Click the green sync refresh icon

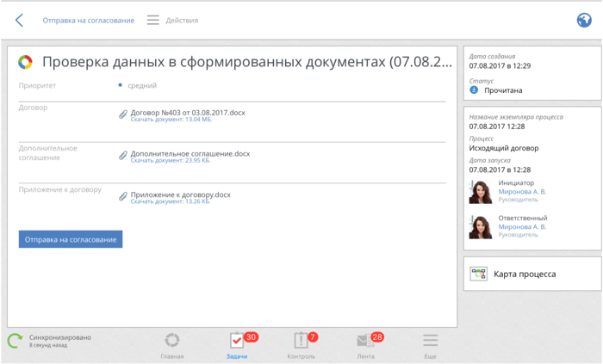[15, 341]
